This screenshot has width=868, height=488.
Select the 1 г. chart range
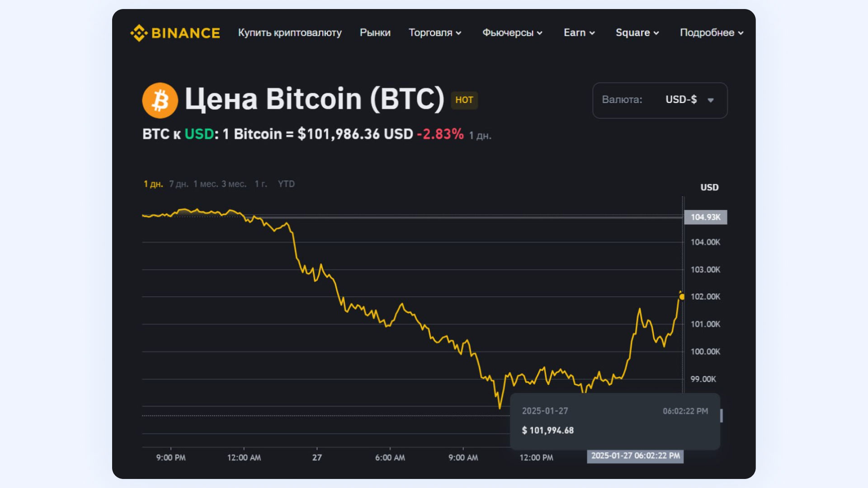click(x=261, y=184)
